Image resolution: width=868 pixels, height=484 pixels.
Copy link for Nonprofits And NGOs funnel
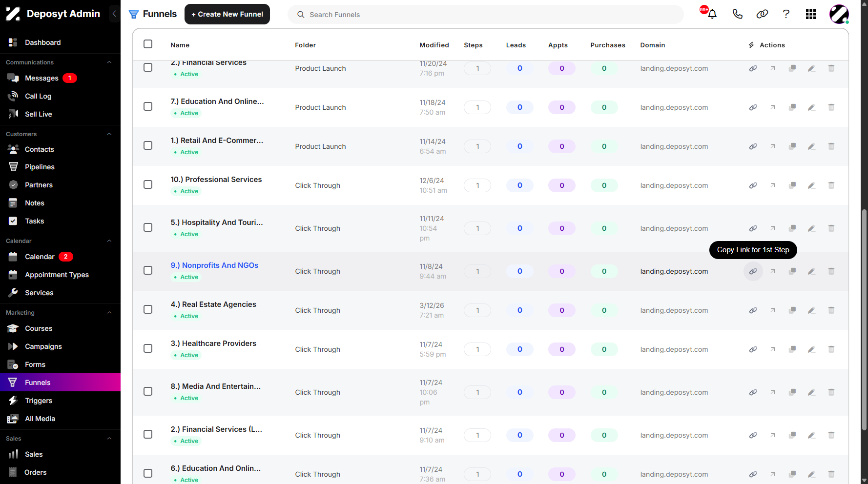[753, 271]
